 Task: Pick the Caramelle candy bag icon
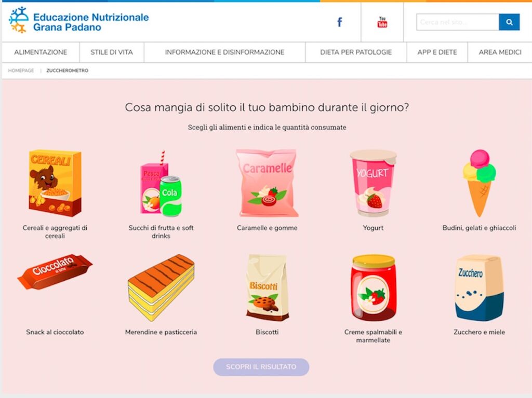[x=267, y=183]
